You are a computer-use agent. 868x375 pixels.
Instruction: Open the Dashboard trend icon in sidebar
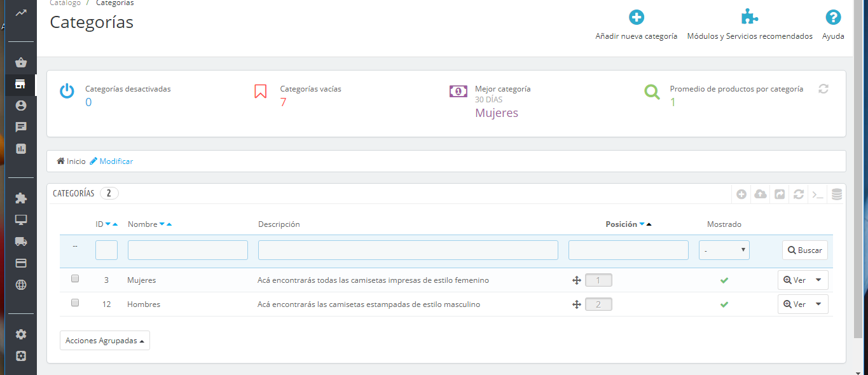(21, 13)
